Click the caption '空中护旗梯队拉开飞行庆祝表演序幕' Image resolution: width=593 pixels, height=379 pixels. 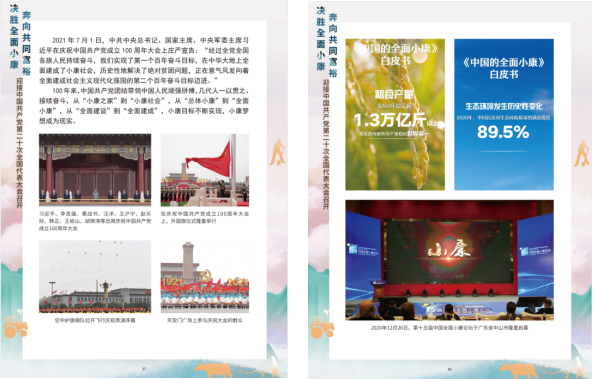coord(95,320)
